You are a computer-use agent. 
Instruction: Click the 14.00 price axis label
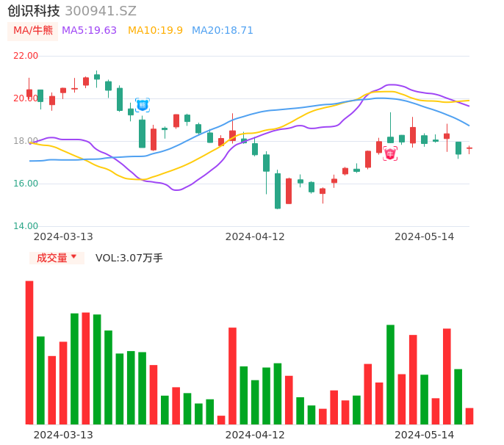coord(26,226)
